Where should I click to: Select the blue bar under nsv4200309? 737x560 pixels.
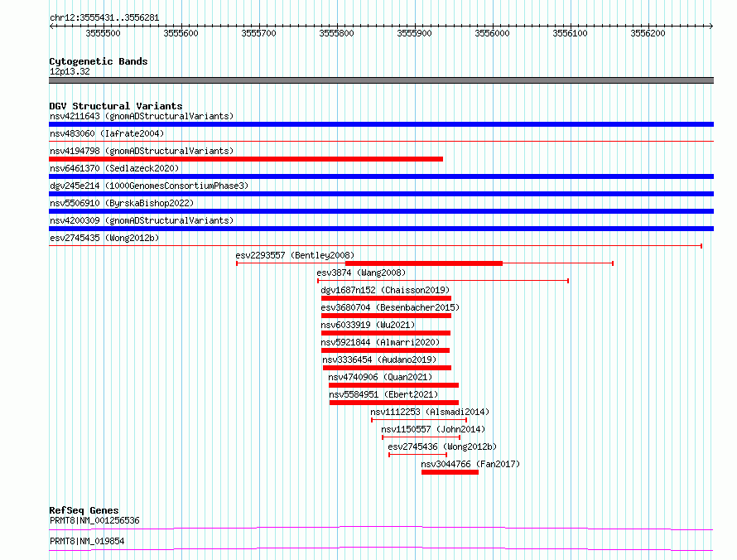[381, 229]
